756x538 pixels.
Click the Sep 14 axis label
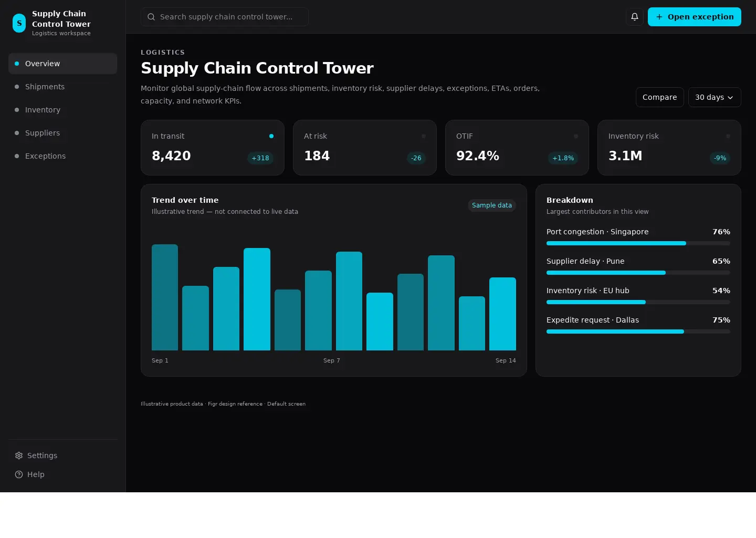click(506, 360)
